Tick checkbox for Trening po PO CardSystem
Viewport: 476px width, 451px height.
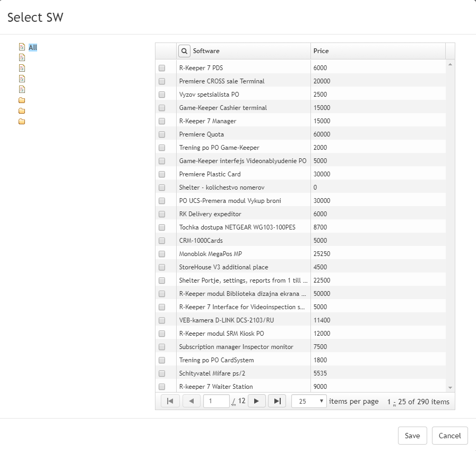pos(162,360)
